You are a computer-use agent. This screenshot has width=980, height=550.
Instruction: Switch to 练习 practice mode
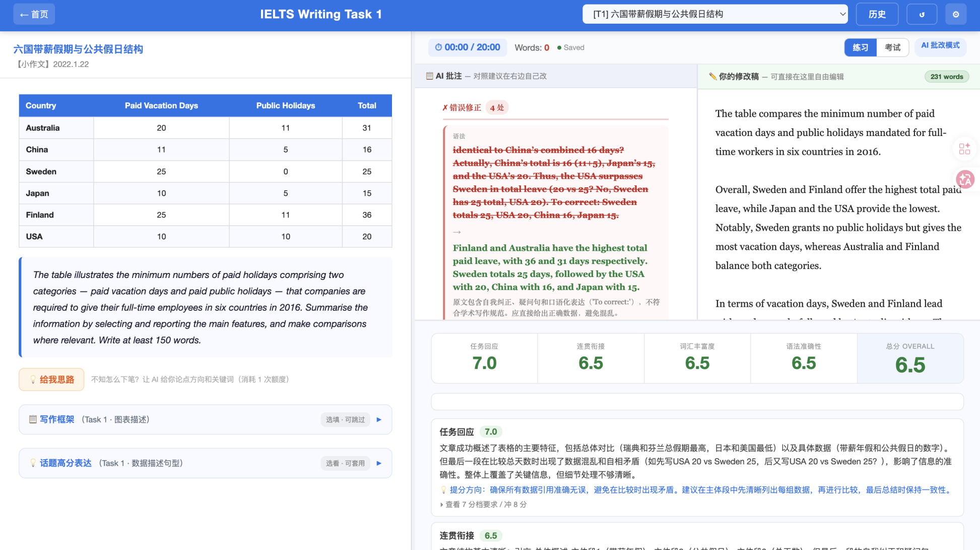(861, 47)
